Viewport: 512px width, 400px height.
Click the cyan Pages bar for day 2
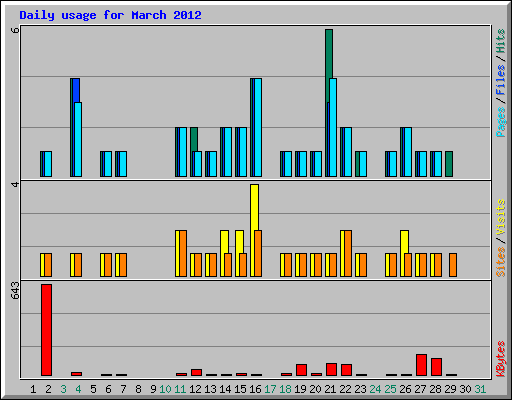click(x=48, y=164)
